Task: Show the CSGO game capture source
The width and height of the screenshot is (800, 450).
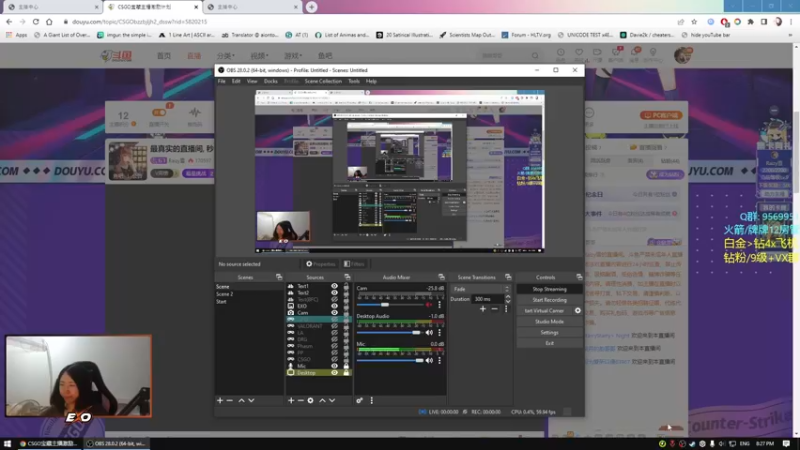Action: click(334, 359)
